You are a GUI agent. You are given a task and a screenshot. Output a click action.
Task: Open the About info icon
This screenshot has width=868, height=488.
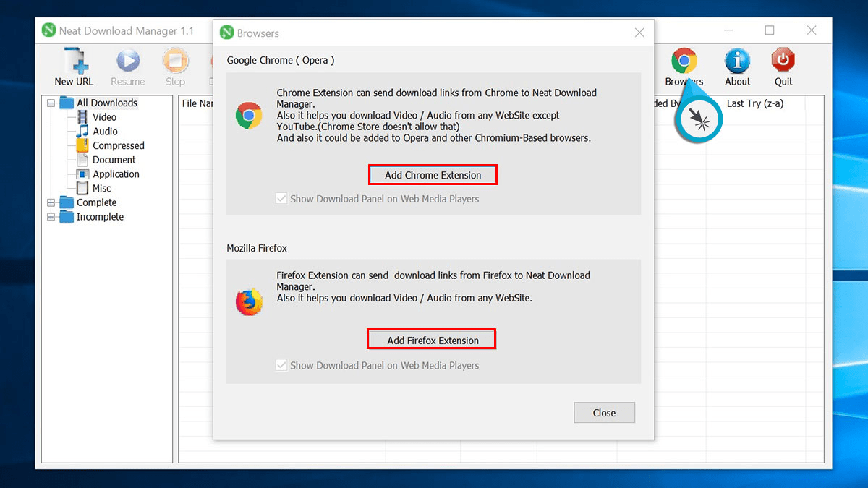point(737,61)
